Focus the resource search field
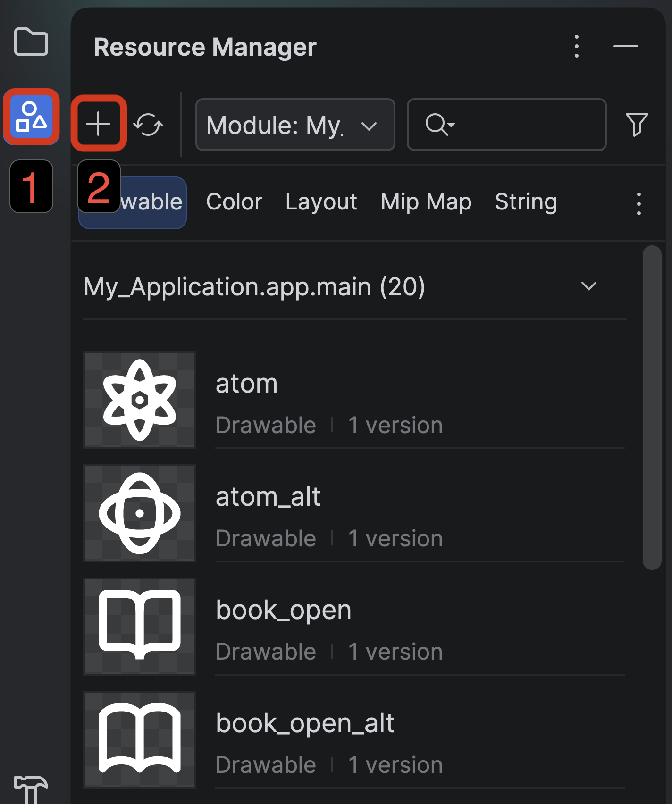The height and width of the screenshot is (804, 672). (x=507, y=125)
